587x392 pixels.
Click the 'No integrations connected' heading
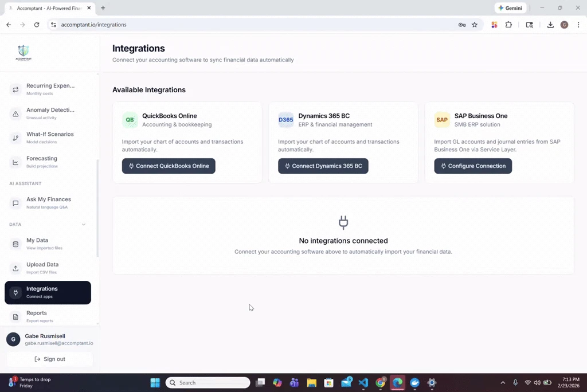[x=343, y=241]
